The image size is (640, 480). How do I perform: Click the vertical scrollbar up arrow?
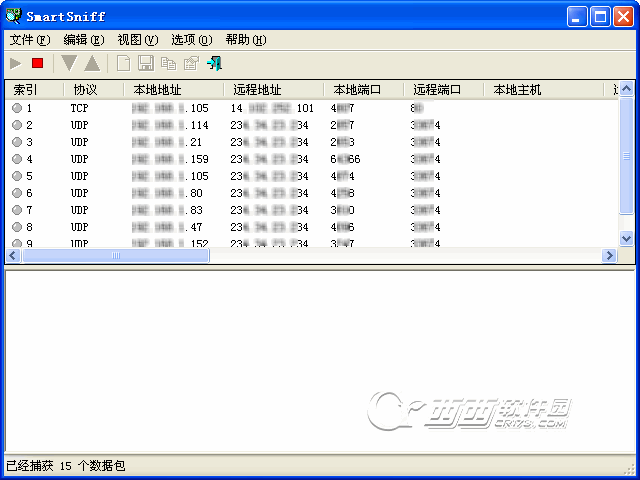[x=627, y=88]
